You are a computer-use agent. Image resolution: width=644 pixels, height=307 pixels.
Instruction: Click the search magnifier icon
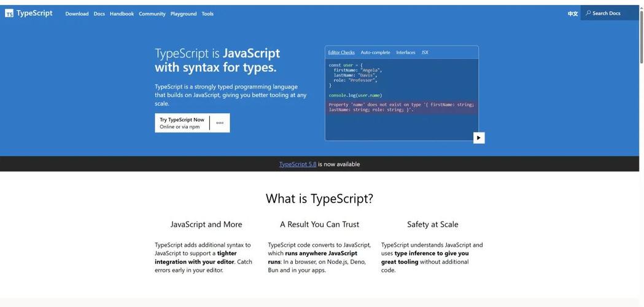588,13
